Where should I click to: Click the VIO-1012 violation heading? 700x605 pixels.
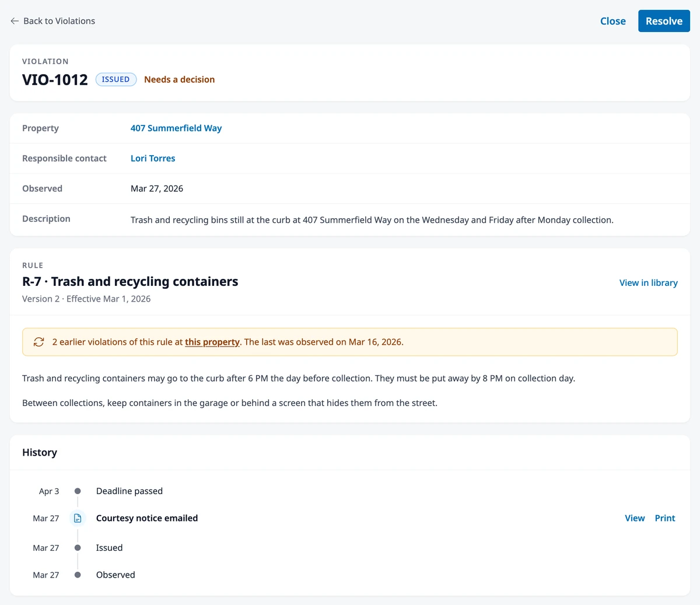55,79
